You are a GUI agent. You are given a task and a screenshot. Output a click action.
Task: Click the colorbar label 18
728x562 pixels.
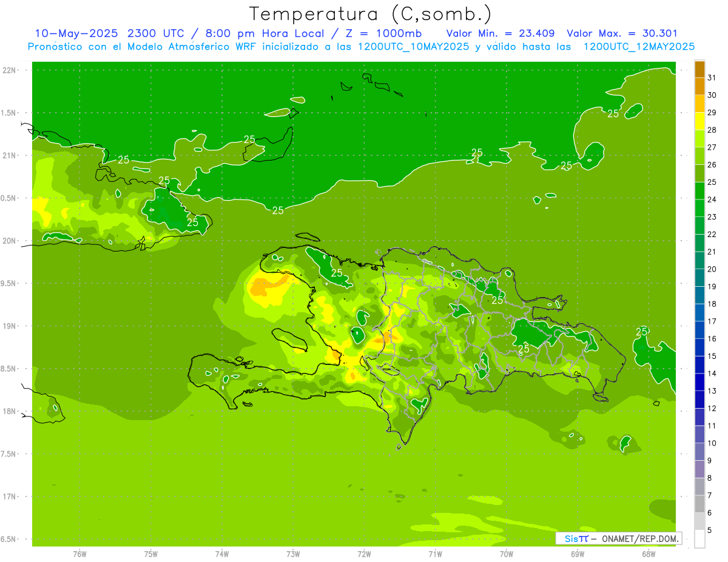[x=712, y=304]
